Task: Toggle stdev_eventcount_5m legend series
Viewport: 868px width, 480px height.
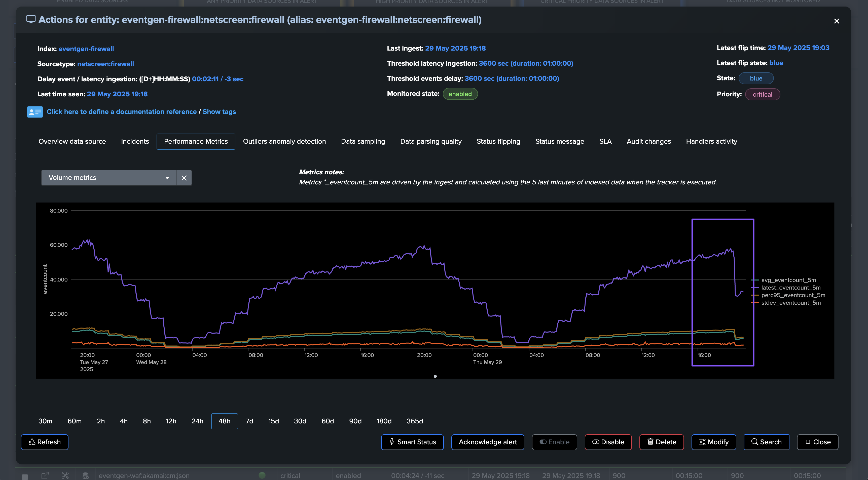Action: [790, 303]
